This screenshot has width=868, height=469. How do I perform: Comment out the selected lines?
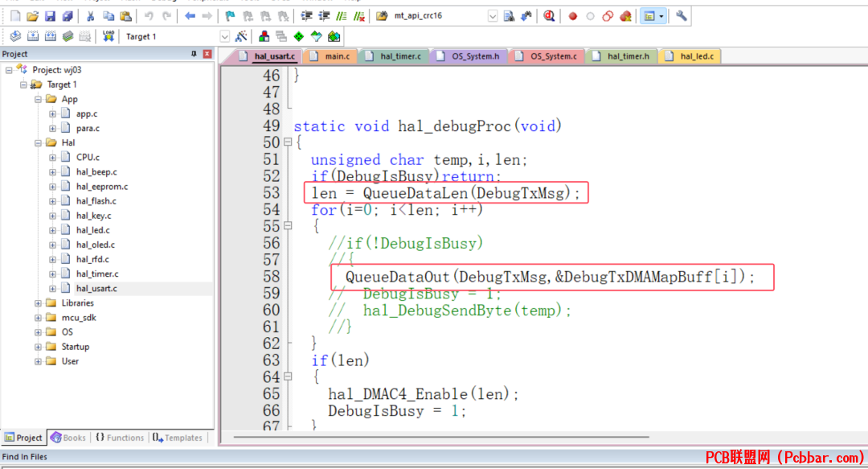(342, 16)
